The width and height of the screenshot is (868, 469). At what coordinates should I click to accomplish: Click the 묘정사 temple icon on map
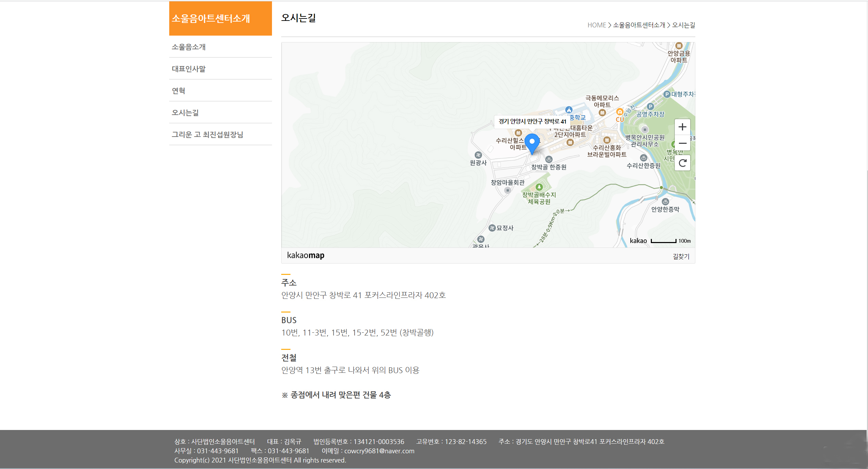coord(492,228)
